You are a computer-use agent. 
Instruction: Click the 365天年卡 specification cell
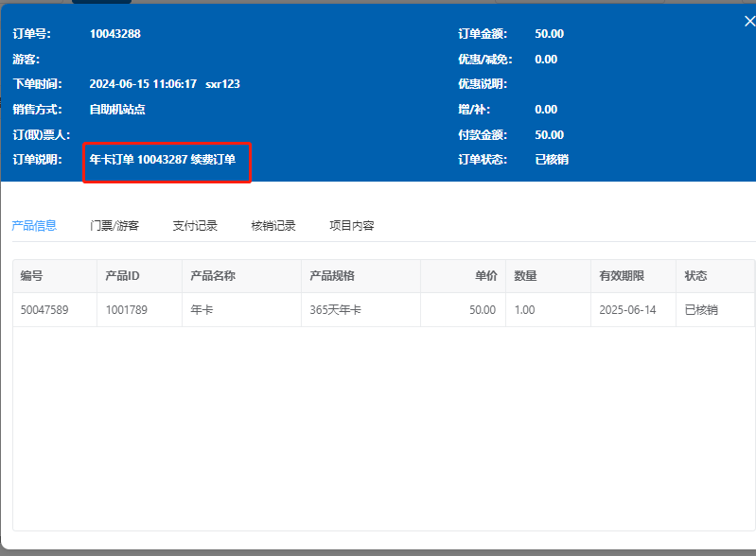coord(335,310)
